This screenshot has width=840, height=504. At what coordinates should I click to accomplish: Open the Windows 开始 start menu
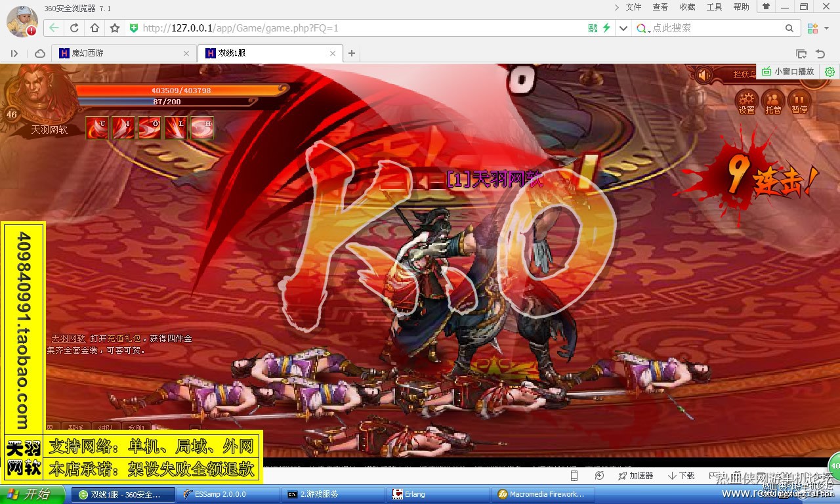(32, 494)
